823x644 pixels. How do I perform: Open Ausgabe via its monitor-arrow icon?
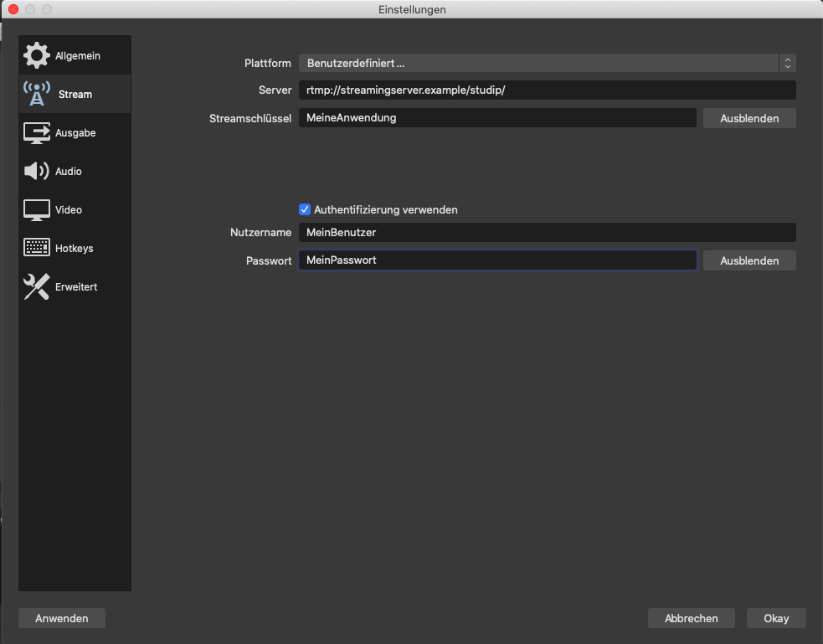37,132
